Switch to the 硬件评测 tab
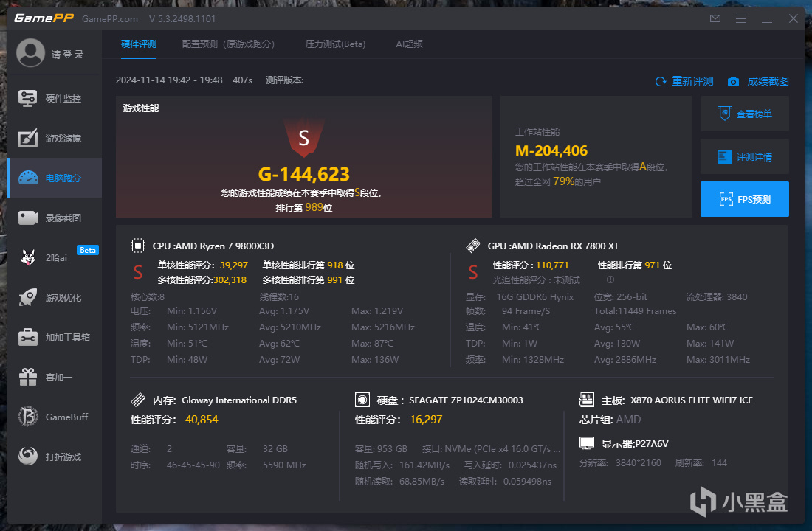 [x=139, y=44]
